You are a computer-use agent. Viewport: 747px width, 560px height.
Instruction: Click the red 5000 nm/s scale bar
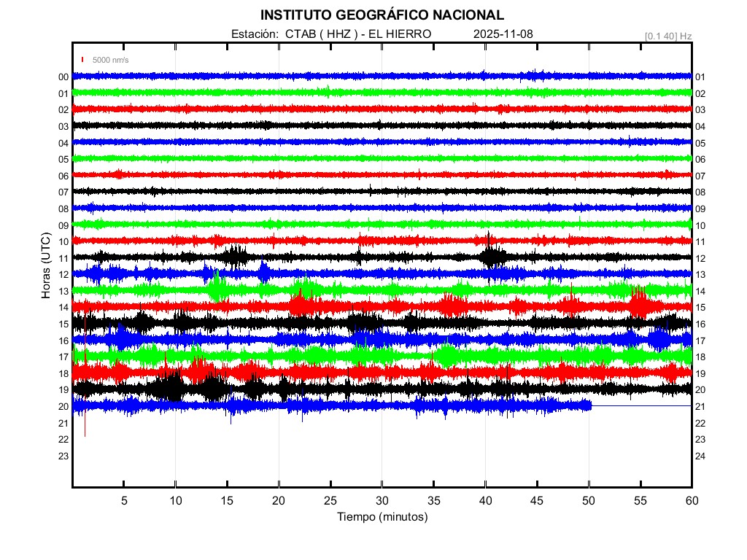[83, 60]
